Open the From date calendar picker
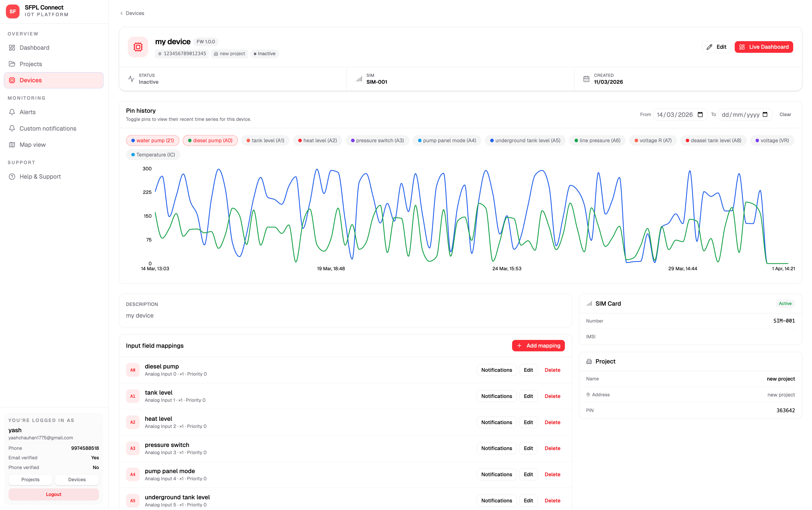Viewport: 812px width, 510px height. coord(700,114)
